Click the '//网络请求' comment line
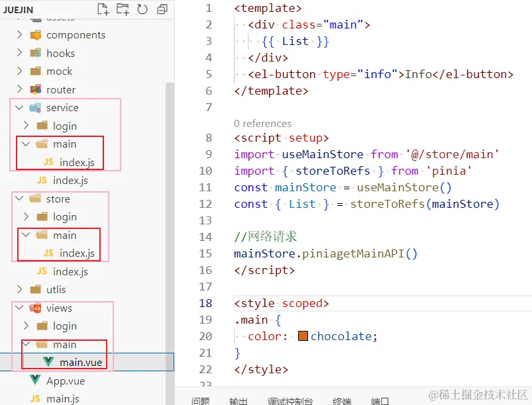This screenshot has height=405, width=532. pyautogui.click(x=265, y=236)
